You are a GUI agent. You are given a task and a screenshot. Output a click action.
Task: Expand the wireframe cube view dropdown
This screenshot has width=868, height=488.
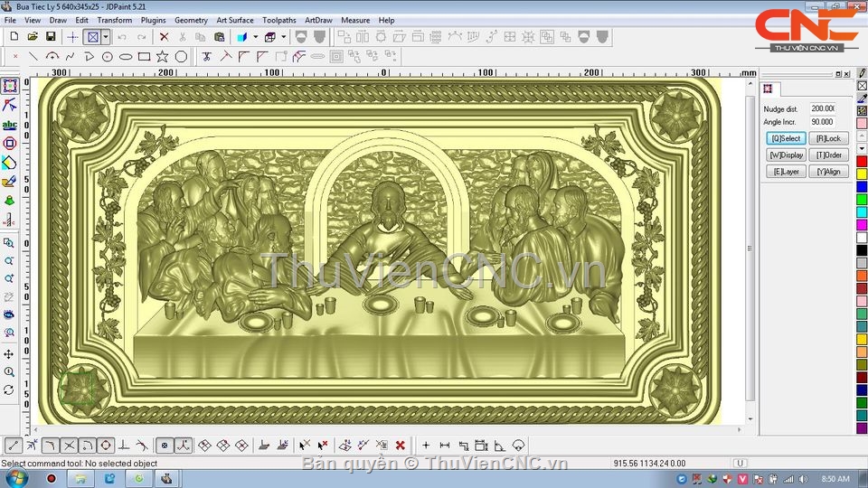point(283,37)
